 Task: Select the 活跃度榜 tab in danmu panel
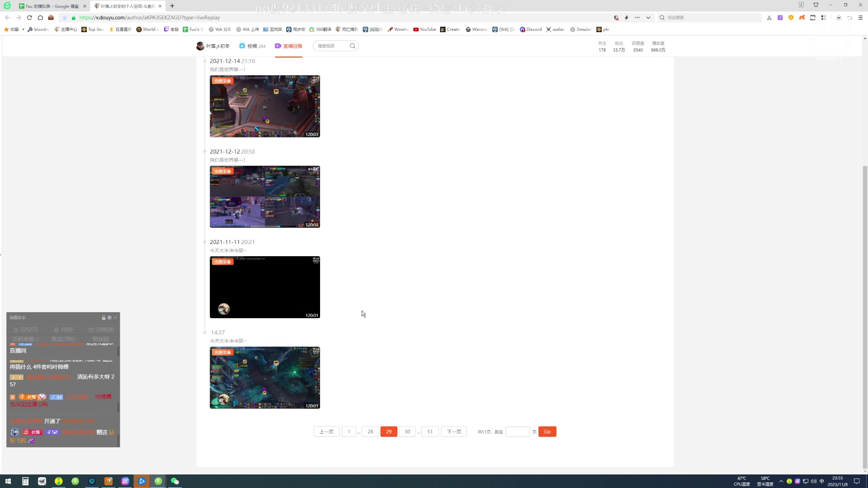25,339
